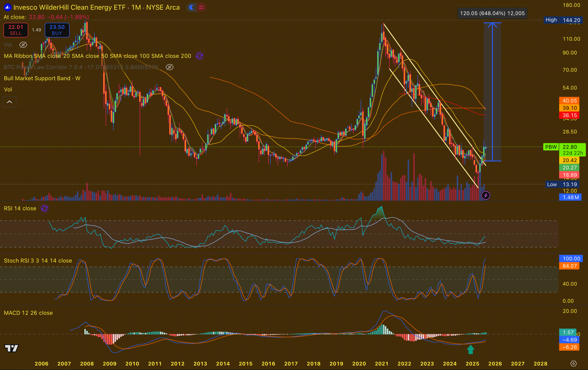Viewport: 588px width, 370px height.
Task: Click the −4.69 MACD value tag
Action: (x=569, y=339)
